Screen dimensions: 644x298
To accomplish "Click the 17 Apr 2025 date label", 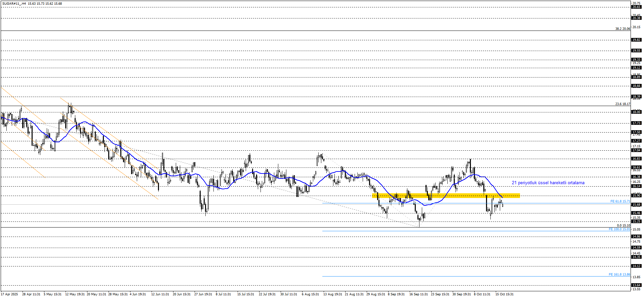I will (x=10, y=294).
